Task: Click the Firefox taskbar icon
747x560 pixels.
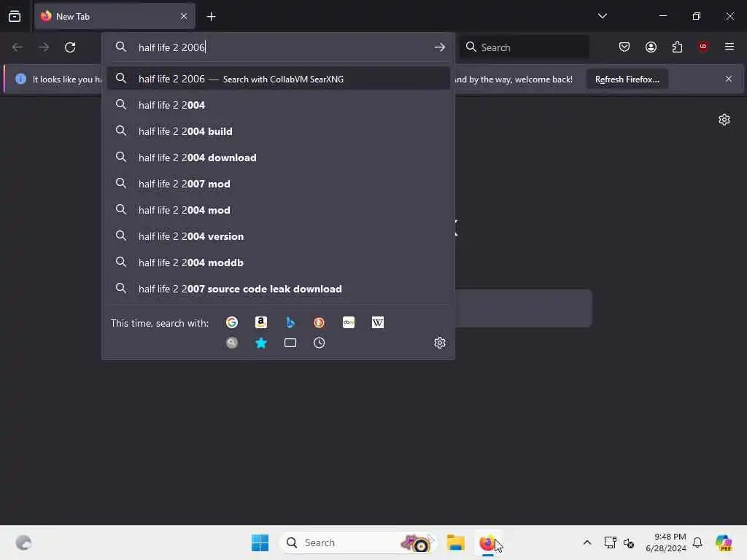Action: [487, 542]
